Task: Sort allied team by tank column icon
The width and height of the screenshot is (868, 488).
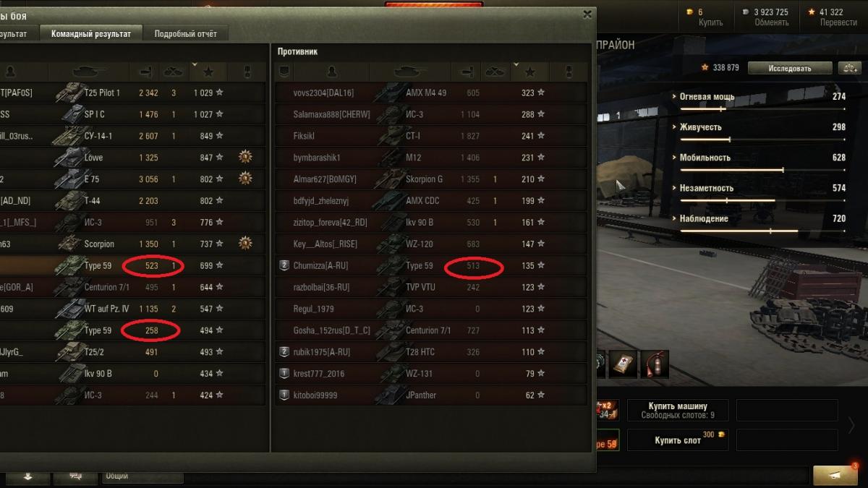Action: 89,72
